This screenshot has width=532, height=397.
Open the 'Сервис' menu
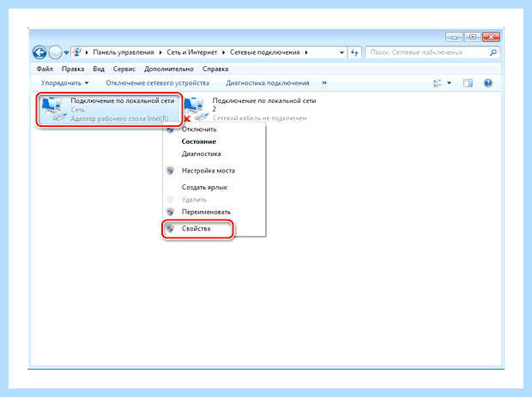pos(124,69)
